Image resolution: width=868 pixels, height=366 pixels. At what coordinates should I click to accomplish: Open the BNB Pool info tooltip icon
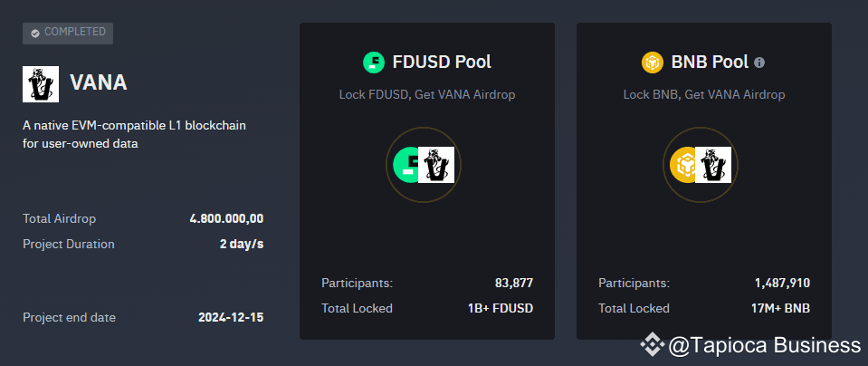coord(759,63)
